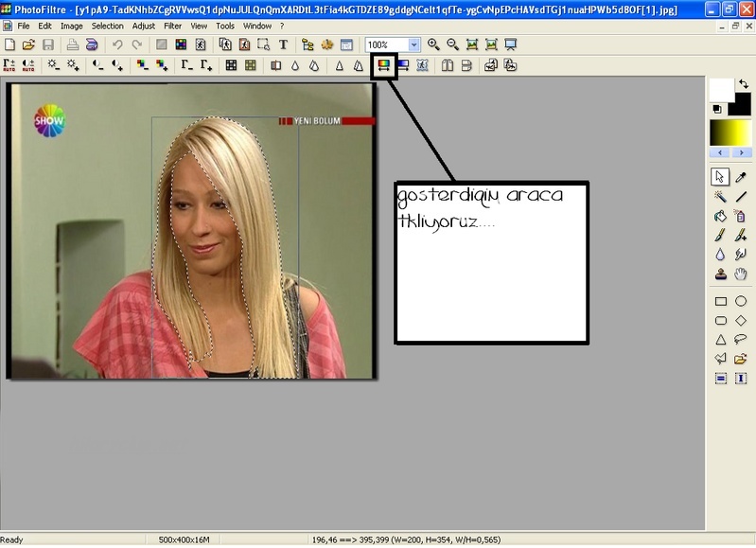Choose the Ellipse selection shape
The height and width of the screenshot is (548, 756).
(741, 301)
